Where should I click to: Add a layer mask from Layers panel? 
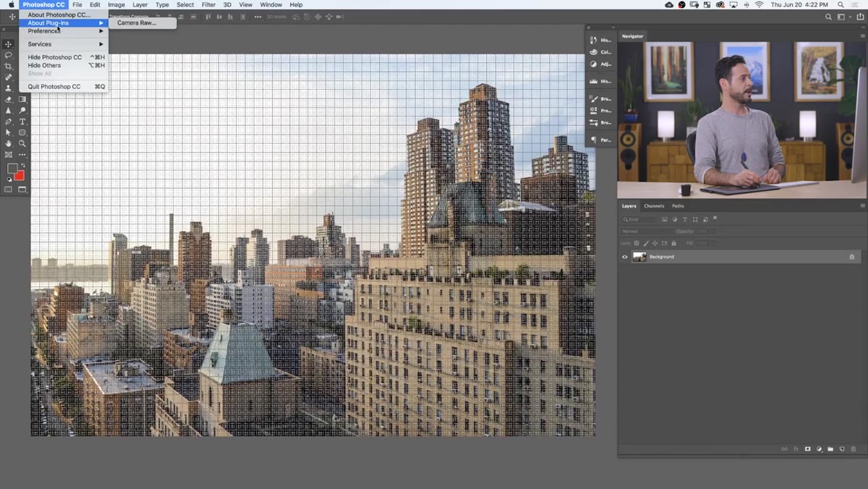pos(807,449)
